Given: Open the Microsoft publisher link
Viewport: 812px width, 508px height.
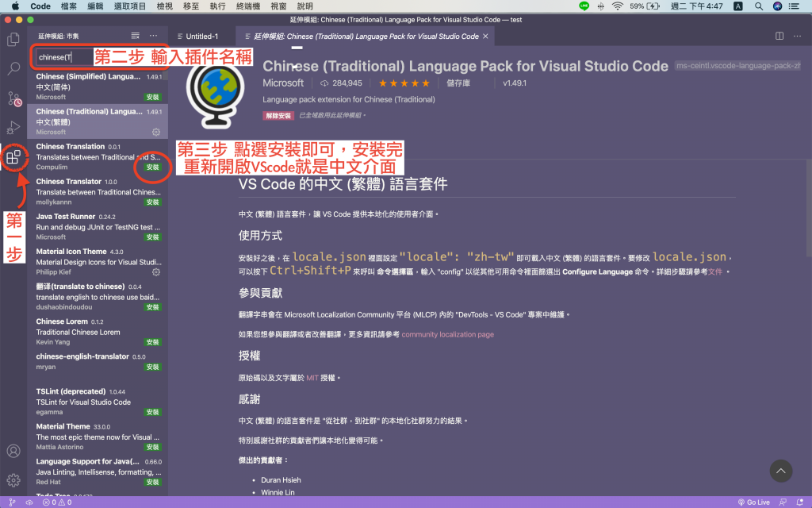Looking at the screenshot, I should 283,83.
